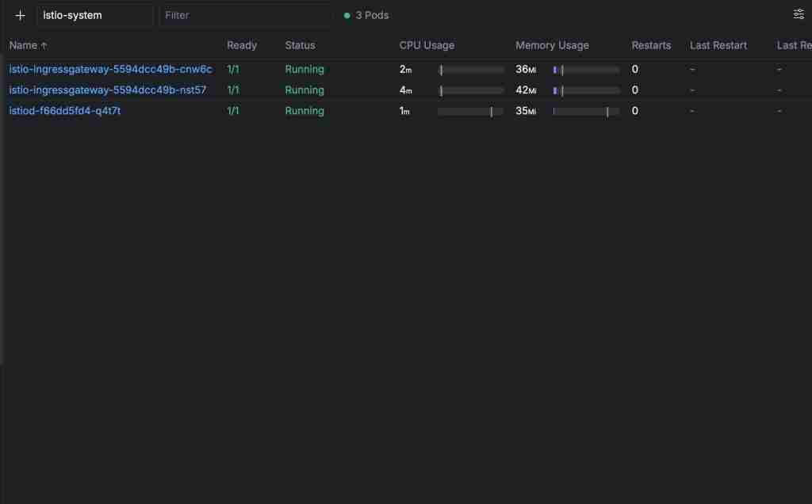Open the istio-system namespace selector
This screenshot has width=812, height=504.
pos(95,14)
